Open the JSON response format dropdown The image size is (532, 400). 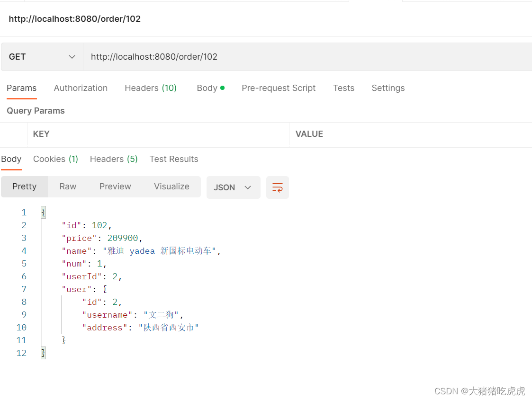[x=233, y=187]
